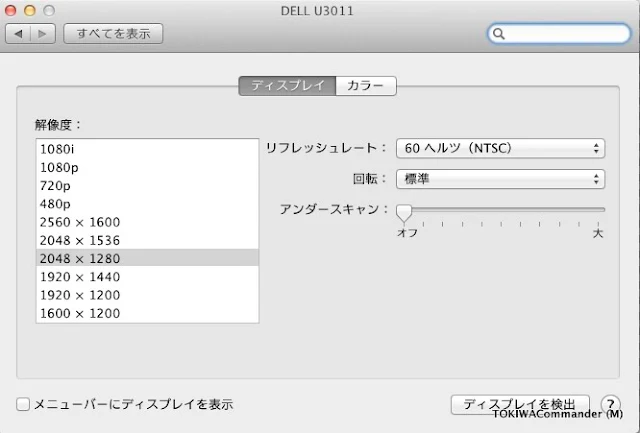Click the ディスプレイを検出 button
Viewport: 640px width, 433px height.
tap(520, 404)
